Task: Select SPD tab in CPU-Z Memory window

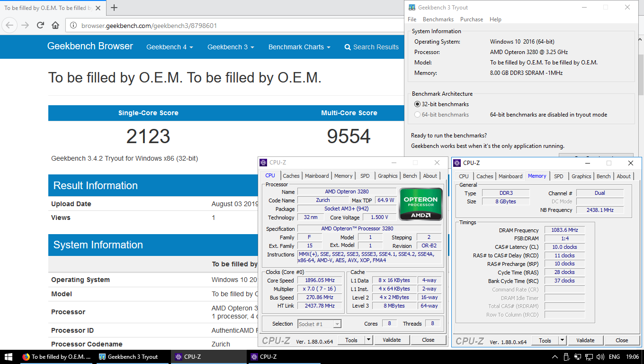Action: 559,176
